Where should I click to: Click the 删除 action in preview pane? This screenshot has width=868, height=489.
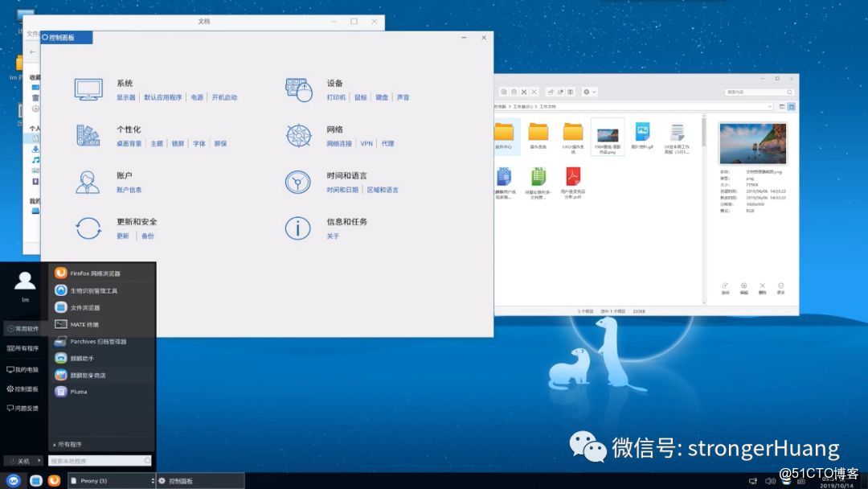(x=762, y=289)
